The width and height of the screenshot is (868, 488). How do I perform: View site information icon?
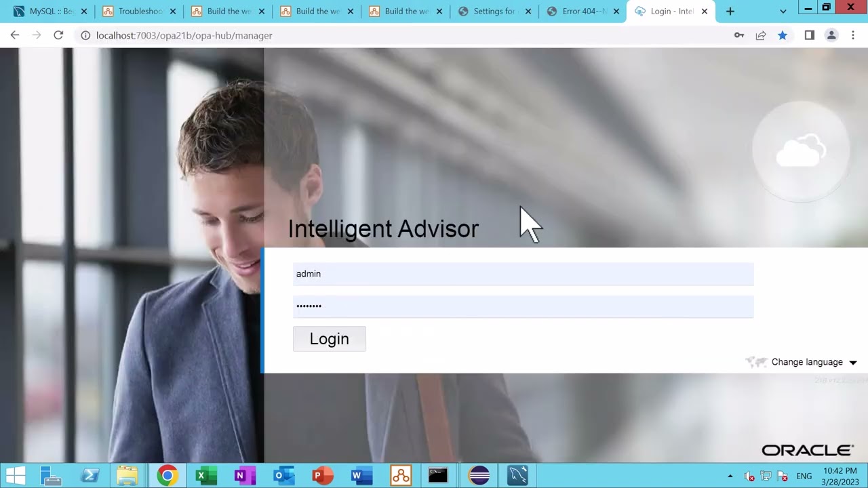point(85,35)
